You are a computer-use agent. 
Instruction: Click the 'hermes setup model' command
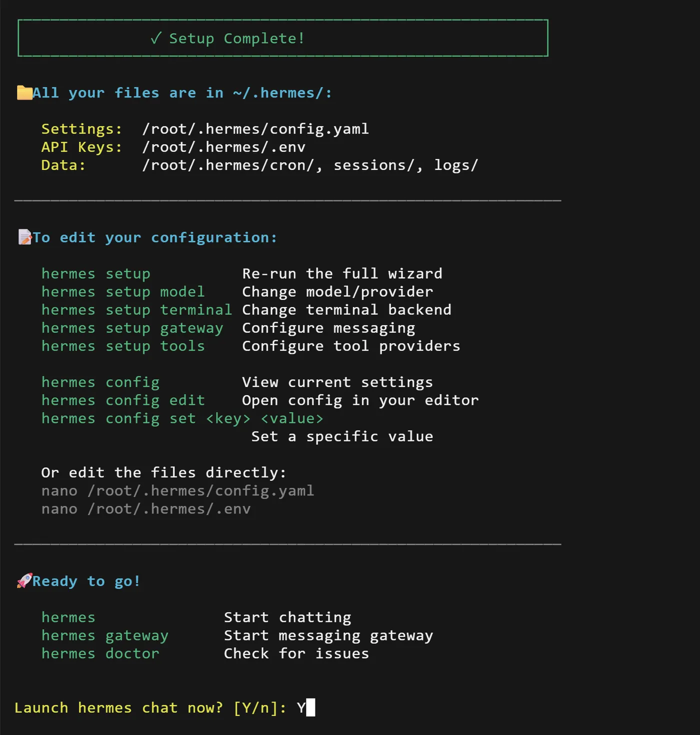pos(123,292)
